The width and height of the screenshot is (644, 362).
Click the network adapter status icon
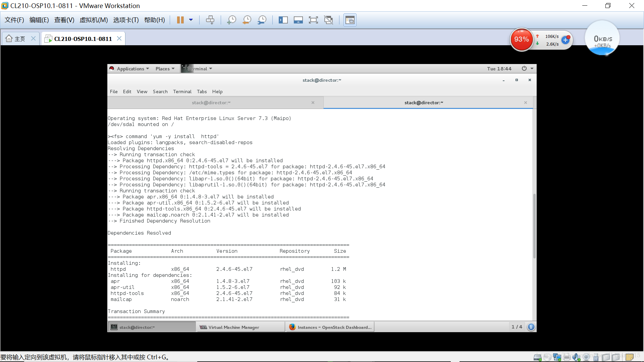pyautogui.click(x=557, y=357)
